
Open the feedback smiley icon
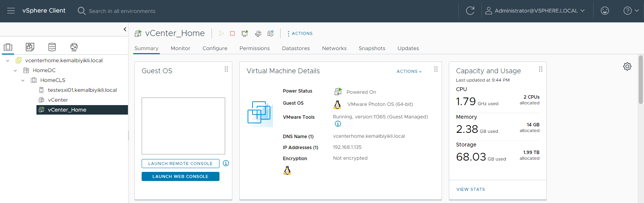(x=605, y=11)
